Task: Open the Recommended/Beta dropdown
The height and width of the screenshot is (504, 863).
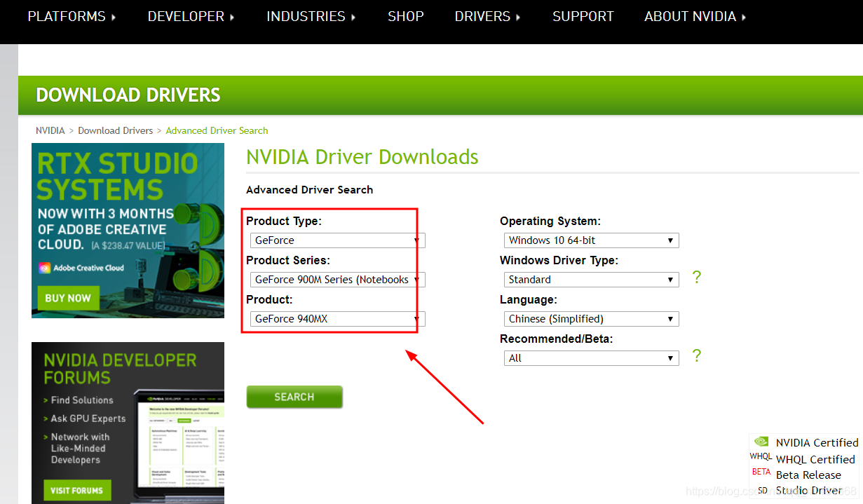Action: 592,358
